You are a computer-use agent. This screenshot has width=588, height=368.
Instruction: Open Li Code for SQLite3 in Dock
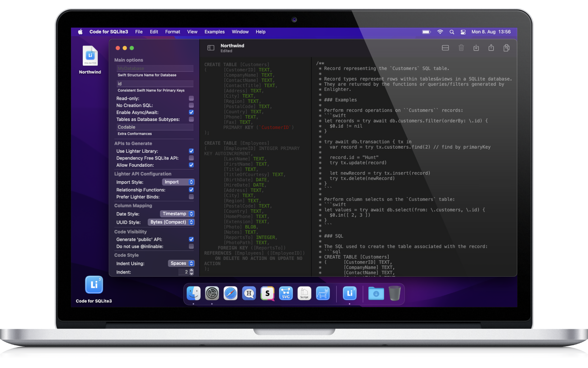coord(349,293)
